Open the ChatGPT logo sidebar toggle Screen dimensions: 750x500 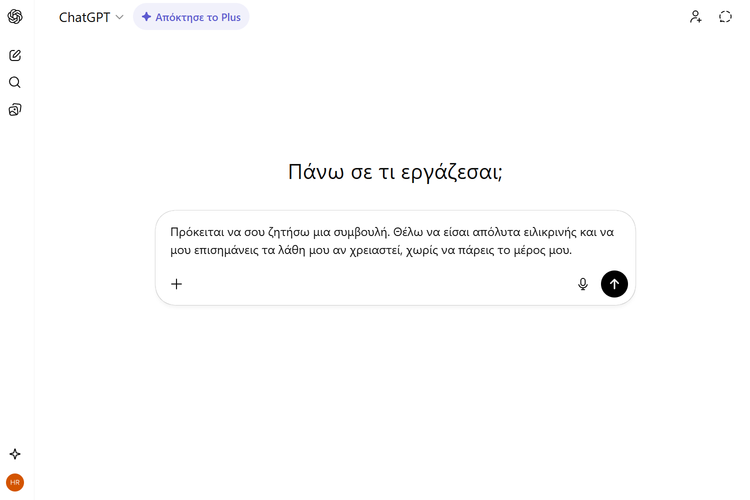tap(15, 17)
